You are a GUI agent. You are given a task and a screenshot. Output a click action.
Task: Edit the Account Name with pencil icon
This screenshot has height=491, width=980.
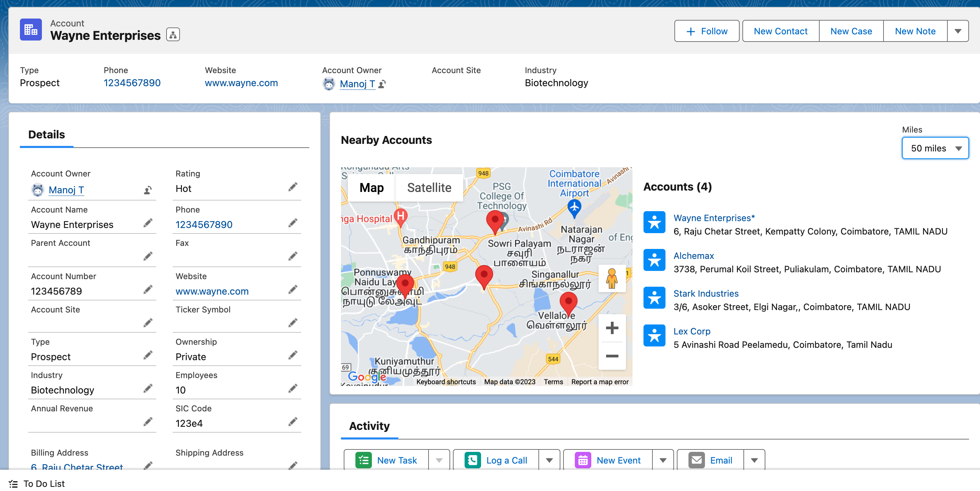point(148,223)
